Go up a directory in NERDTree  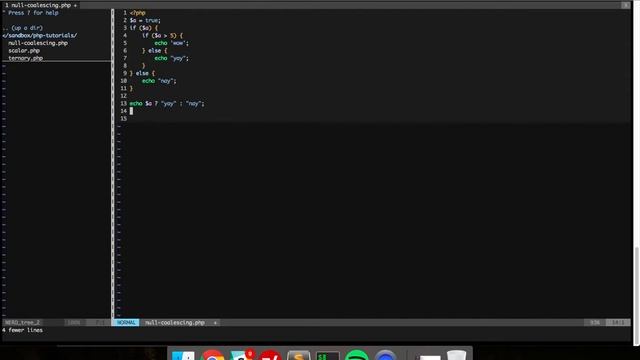click(22, 28)
